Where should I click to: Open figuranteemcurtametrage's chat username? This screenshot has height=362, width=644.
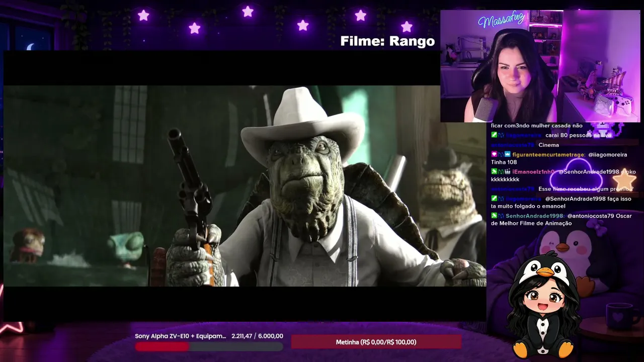click(548, 154)
